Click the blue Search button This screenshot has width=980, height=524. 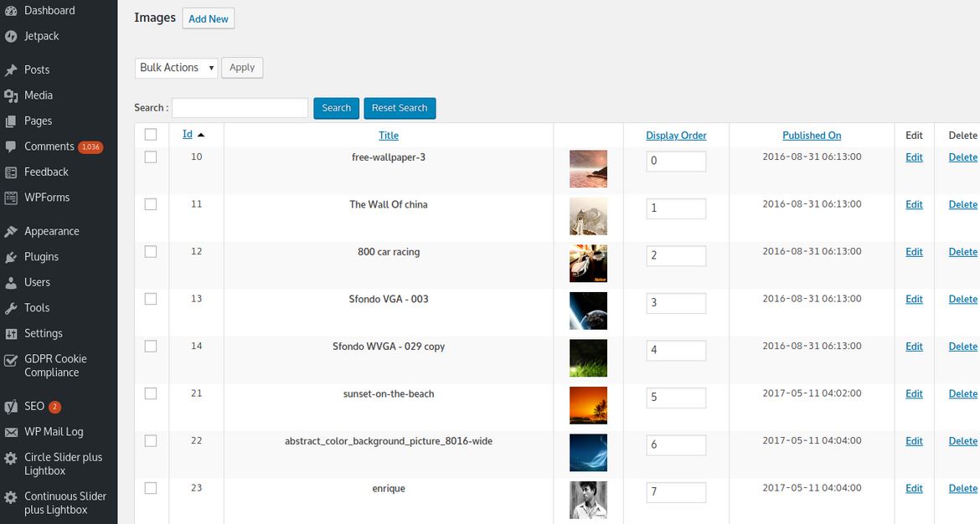(x=336, y=108)
